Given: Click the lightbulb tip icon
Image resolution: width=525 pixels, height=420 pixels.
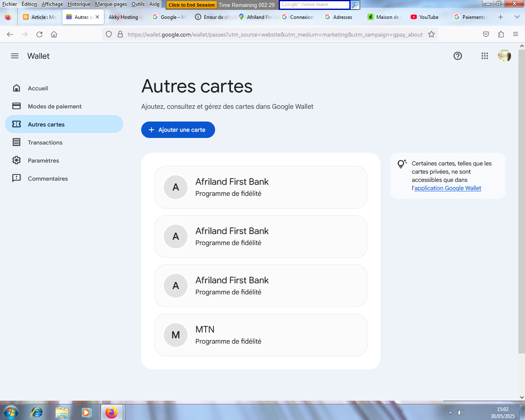Looking at the screenshot, I should [x=402, y=164].
